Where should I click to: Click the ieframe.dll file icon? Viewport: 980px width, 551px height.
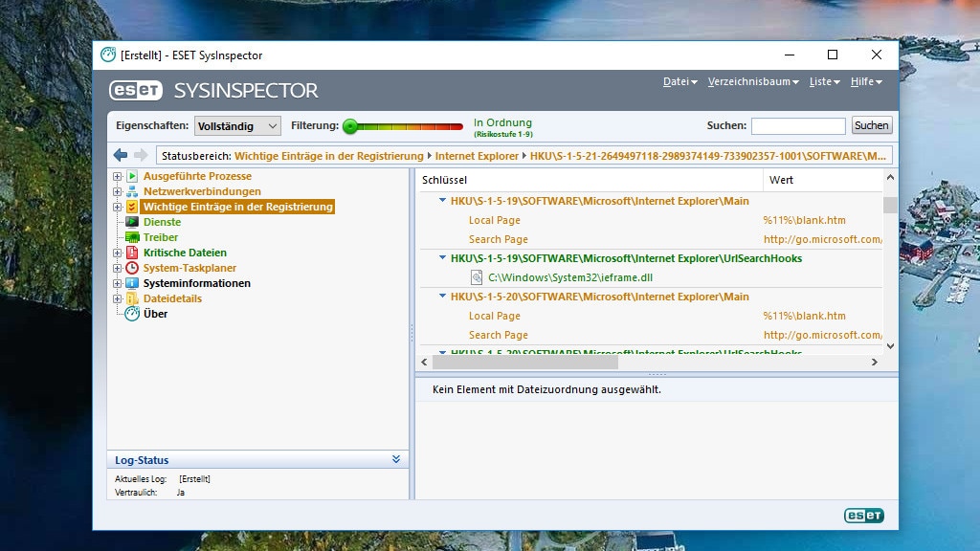[x=477, y=277]
